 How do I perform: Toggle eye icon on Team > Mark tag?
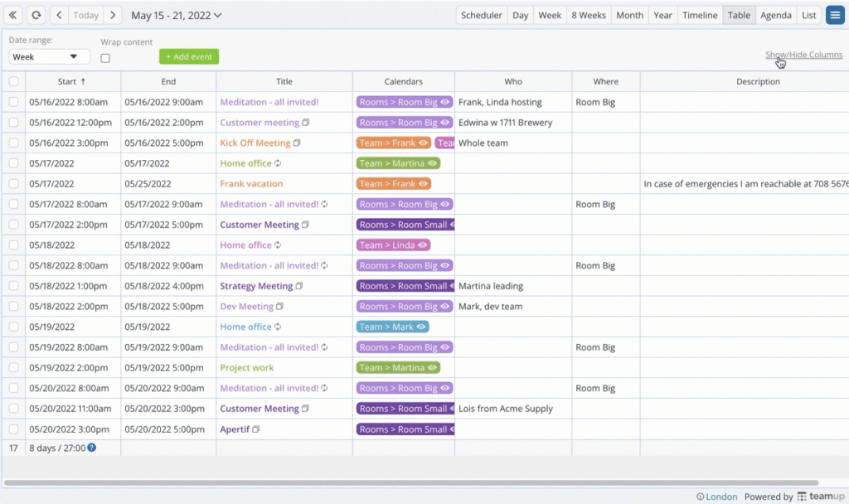tap(421, 327)
